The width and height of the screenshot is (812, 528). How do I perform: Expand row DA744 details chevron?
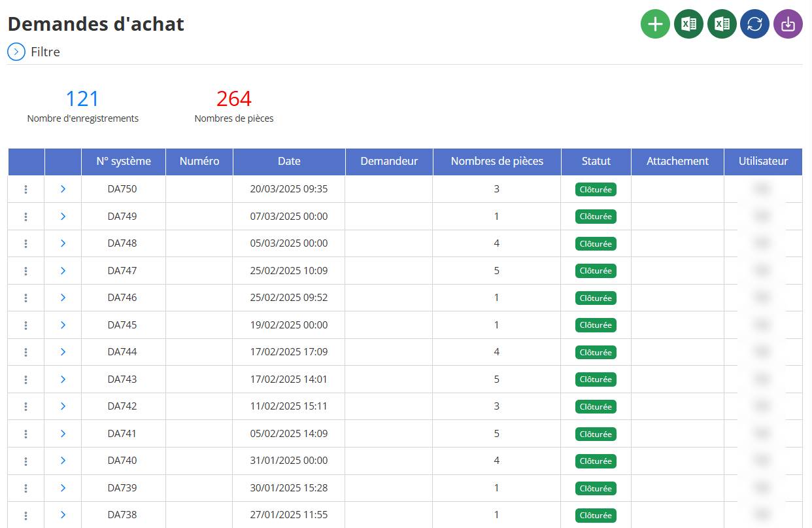(x=63, y=352)
